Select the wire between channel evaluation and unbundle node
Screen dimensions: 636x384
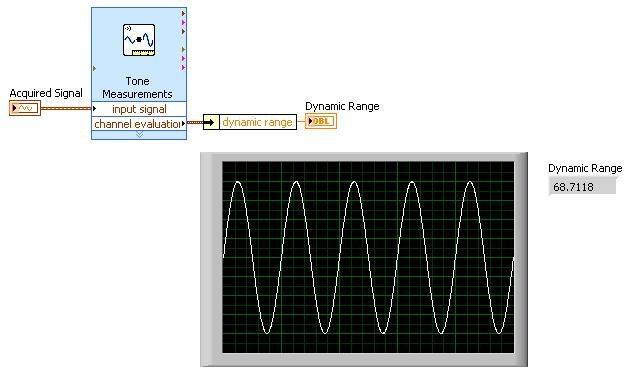point(195,122)
